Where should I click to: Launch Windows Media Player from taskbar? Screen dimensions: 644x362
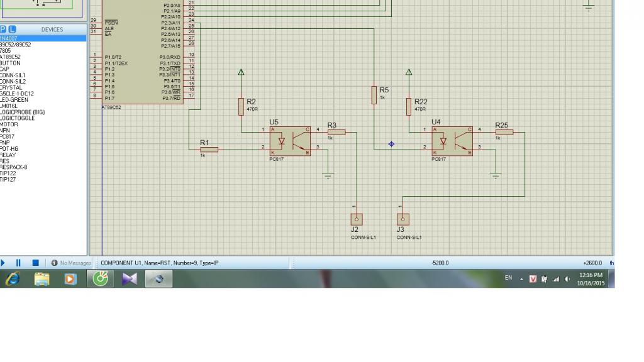click(70, 279)
